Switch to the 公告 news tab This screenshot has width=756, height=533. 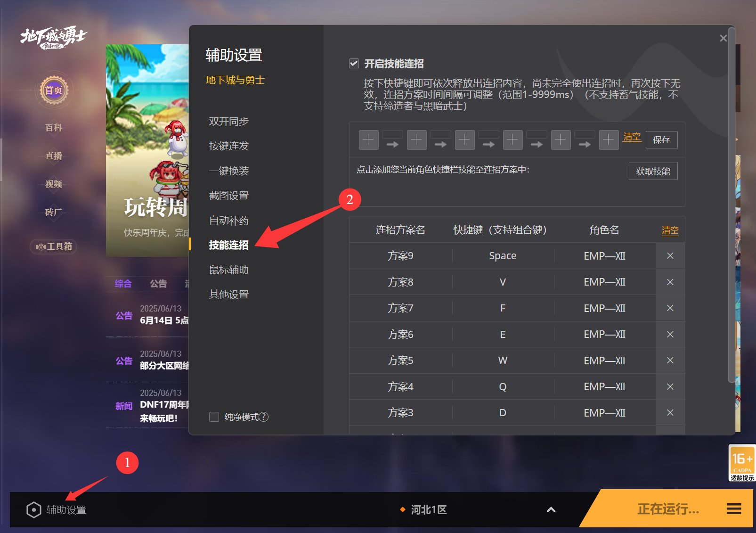(x=158, y=284)
